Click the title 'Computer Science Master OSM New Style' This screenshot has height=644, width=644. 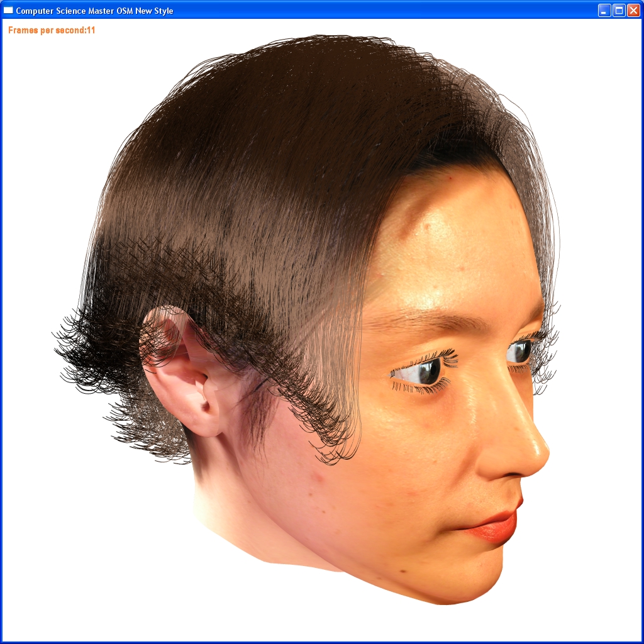[94, 11]
